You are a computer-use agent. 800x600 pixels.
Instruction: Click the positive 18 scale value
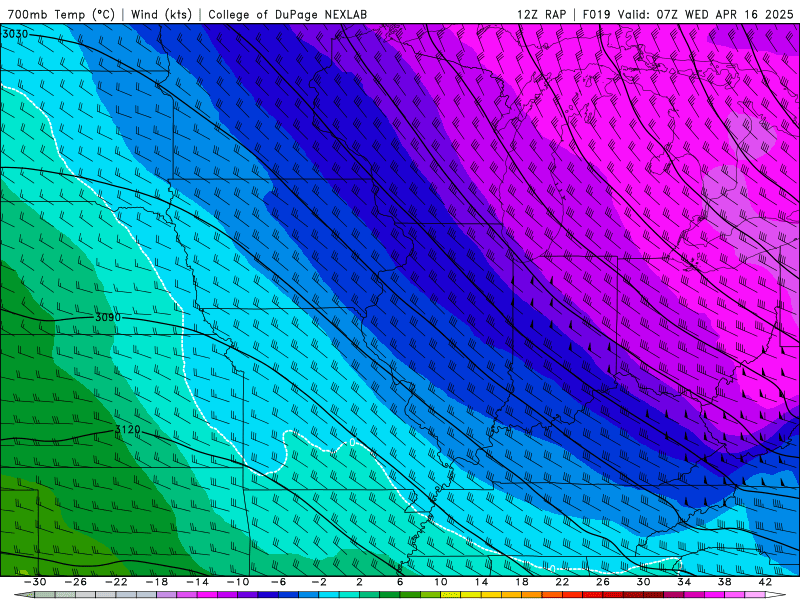[x=521, y=582]
